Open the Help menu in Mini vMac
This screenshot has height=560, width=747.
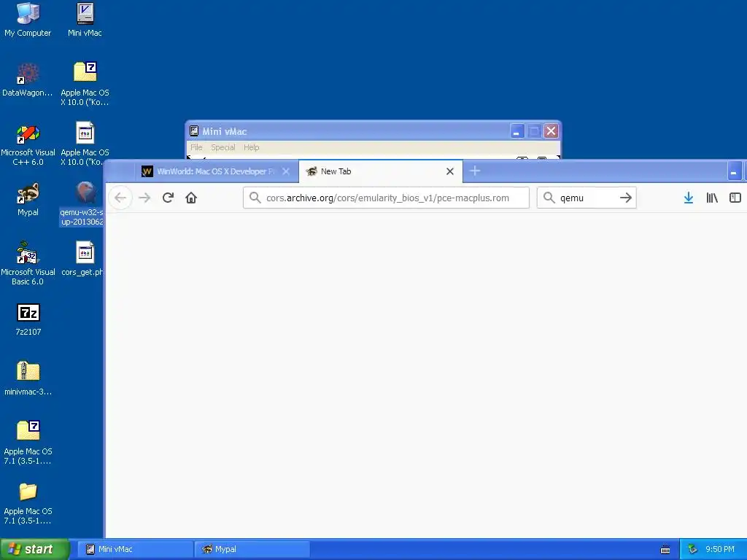tap(252, 147)
